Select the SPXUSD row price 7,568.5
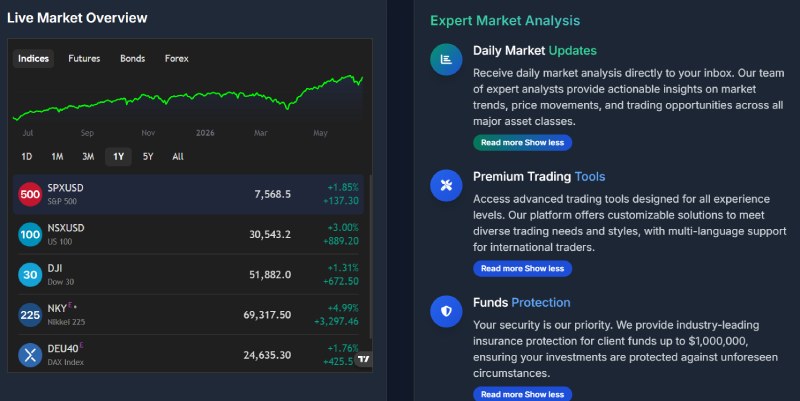Viewport: 800px width, 401px height. pyautogui.click(x=272, y=194)
